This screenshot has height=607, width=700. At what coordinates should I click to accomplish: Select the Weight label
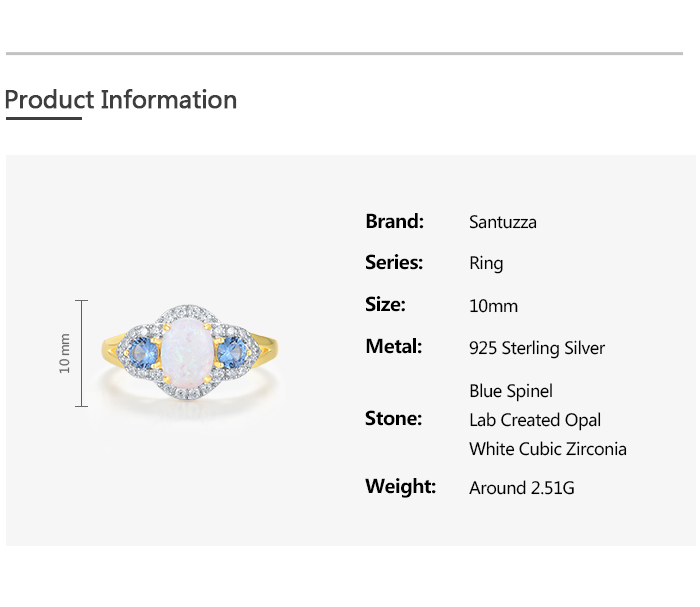coord(400,486)
